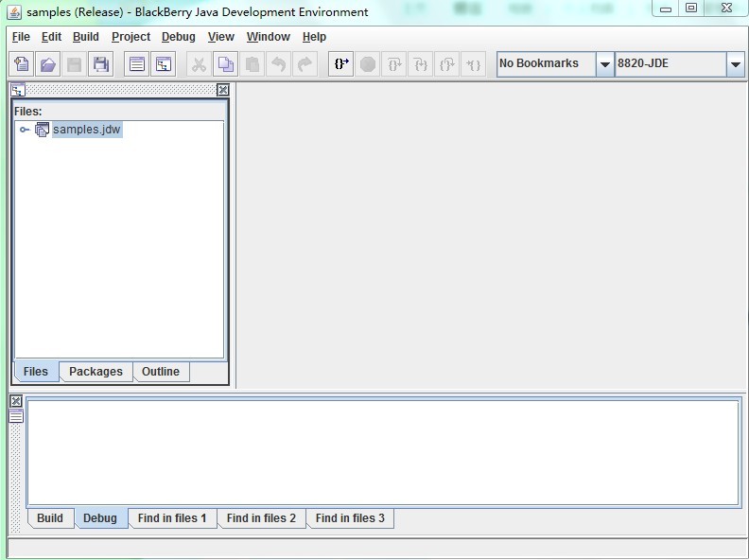Click the No Bookmarks combo box field

click(547, 64)
